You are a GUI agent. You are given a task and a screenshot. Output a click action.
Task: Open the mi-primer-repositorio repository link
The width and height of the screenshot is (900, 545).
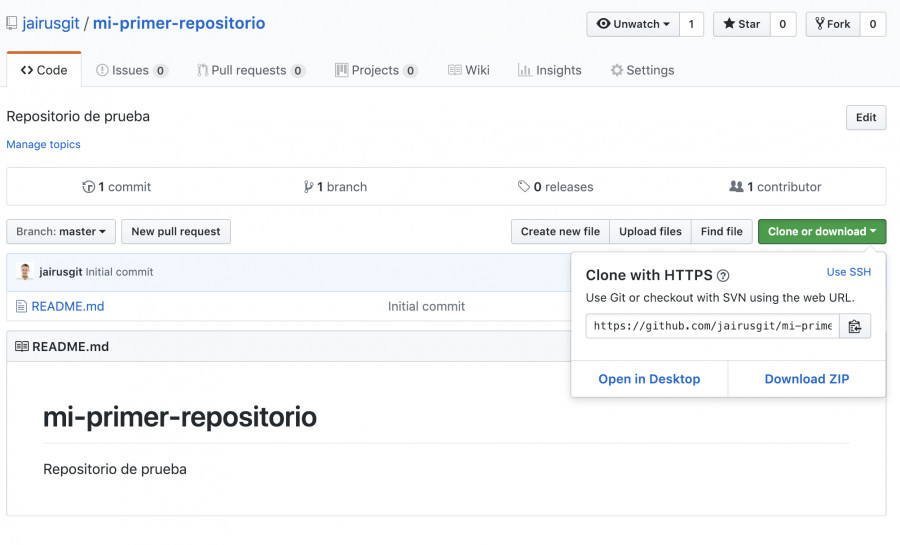pos(179,24)
